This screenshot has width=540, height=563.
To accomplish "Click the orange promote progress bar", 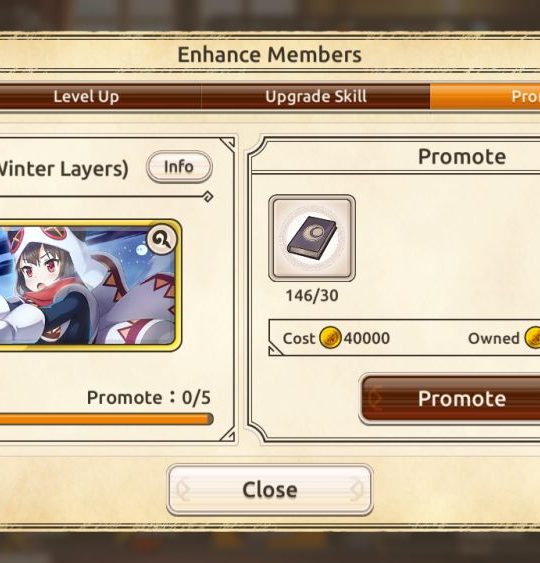I will [x=107, y=419].
